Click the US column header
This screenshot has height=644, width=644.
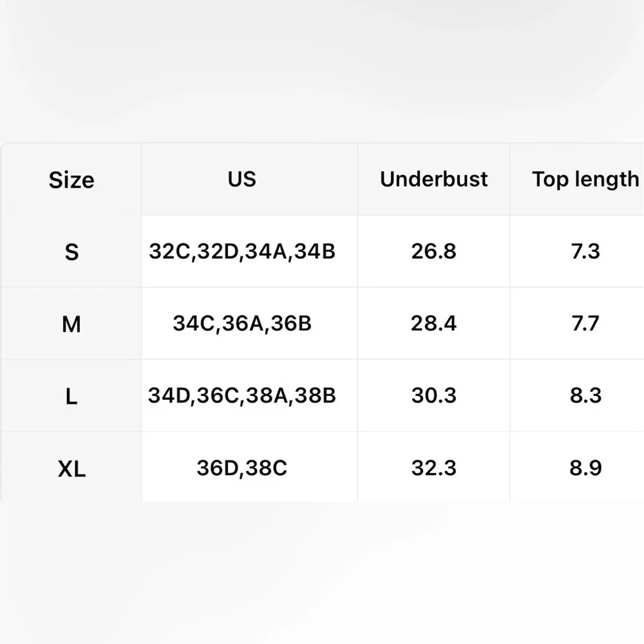pos(242,179)
